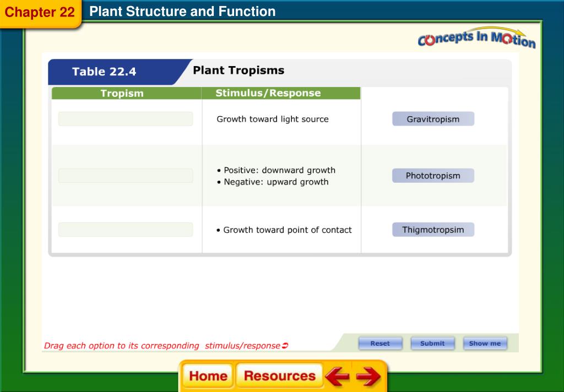This screenshot has height=392, width=564.
Task: Click empty tropism slot for point of contact row
Action: (126, 230)
